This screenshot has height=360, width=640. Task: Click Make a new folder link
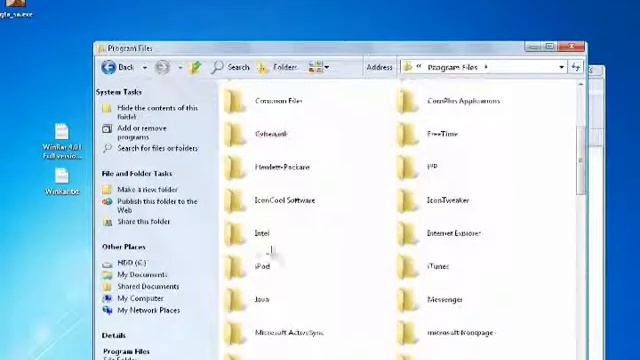click(x=147, y=189)
